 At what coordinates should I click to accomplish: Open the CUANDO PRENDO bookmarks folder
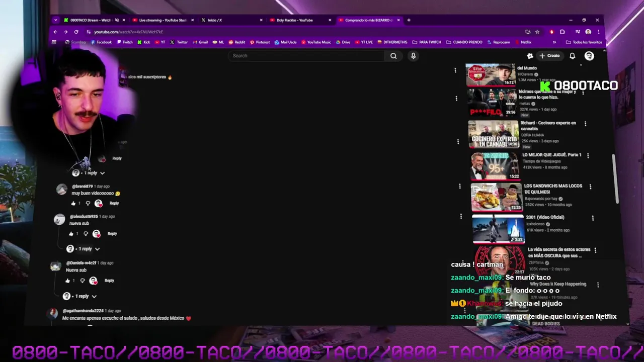pyautogui.click(x=464, y=42)
